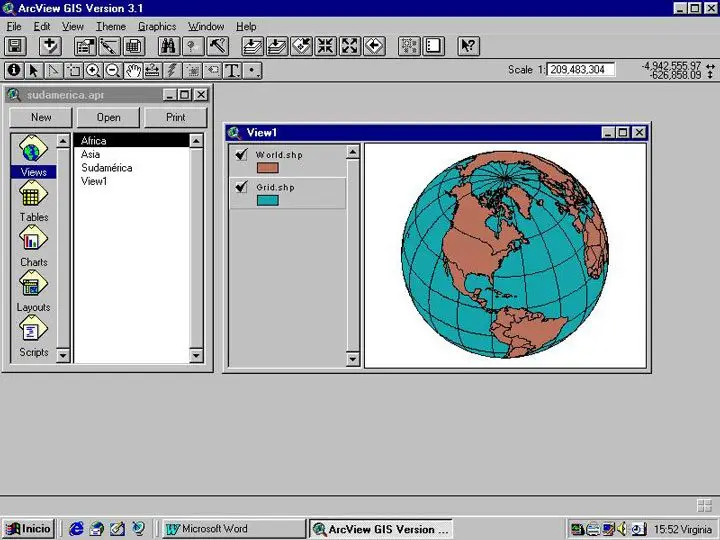Open the Theme menu
The height and width of the screenshot is (540, 720).
click(111, 26)
